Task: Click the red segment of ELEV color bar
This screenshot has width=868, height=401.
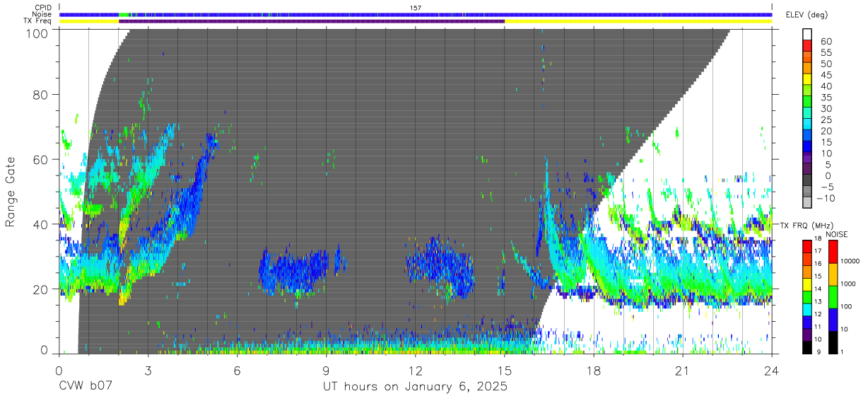Action: (x=808, y=47)
